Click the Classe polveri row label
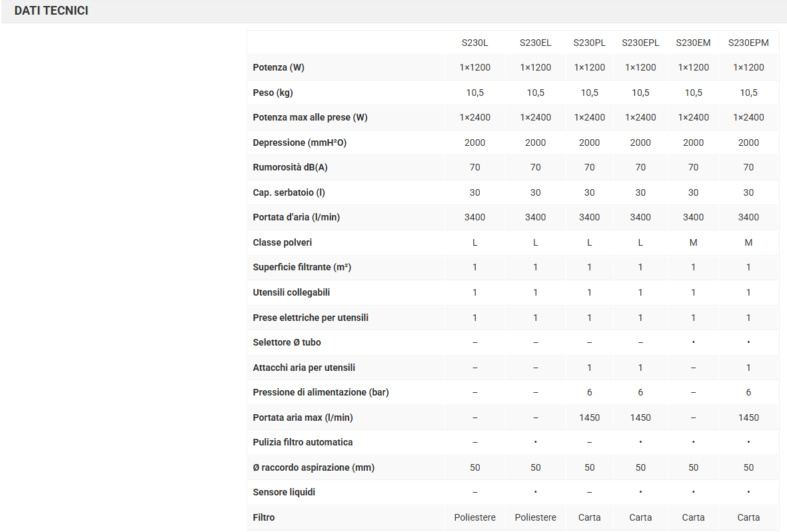This screenshot has height=532, width=787. [283, 242]
